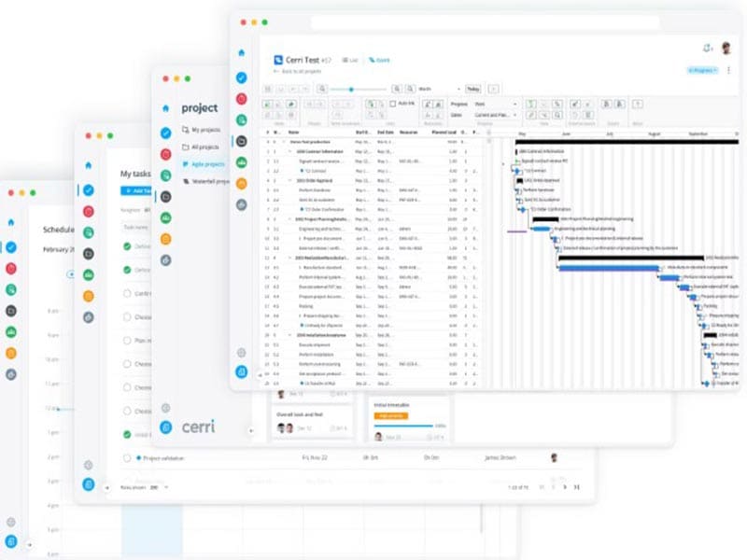Select the Home icon in the left sidebar
This screenshot has width=747, height=560.
pos(241,50)
